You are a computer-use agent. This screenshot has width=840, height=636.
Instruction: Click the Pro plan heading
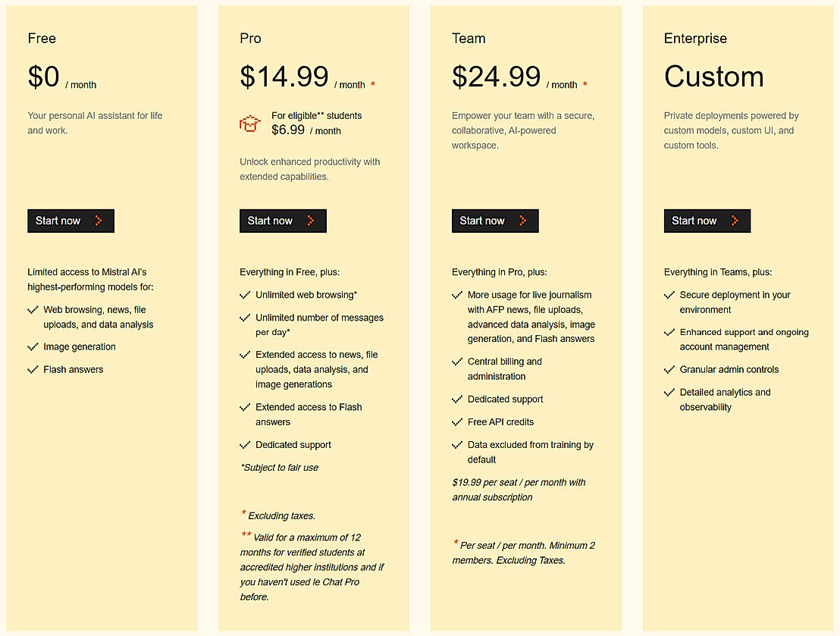pos(251,39)
